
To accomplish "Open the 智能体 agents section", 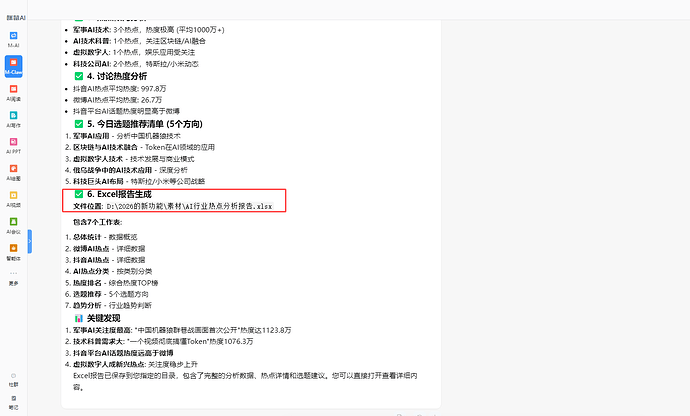I will click(x=14, y=252).
